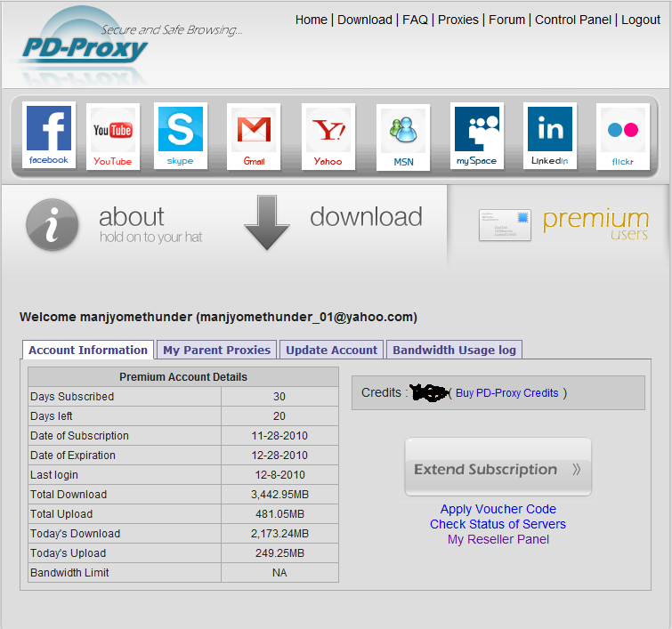Viewport: 672px width, 629px height.
Task: Click the '11-28-2010' subscription date value
Action: 279,436
